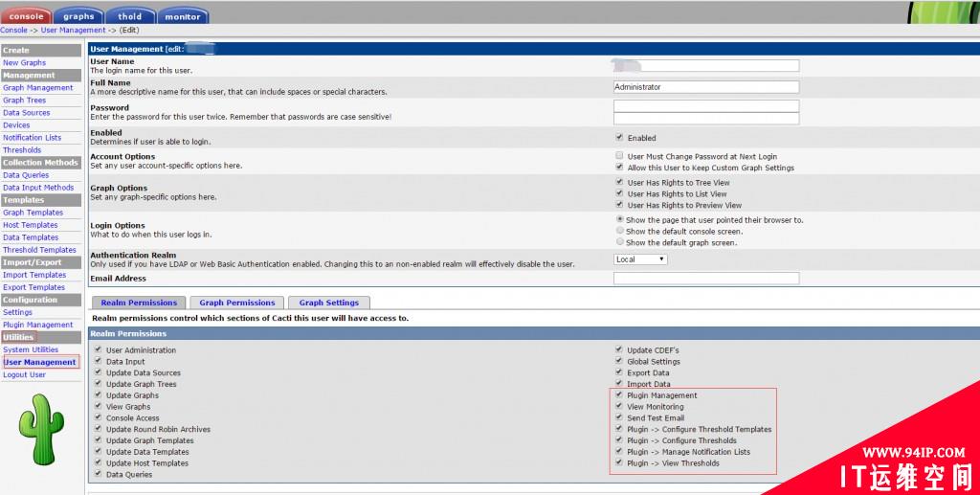Toggle the Update Graph Trees checkbox
The height and width of the screenshot is (495, 980).
tap(99, 383)
